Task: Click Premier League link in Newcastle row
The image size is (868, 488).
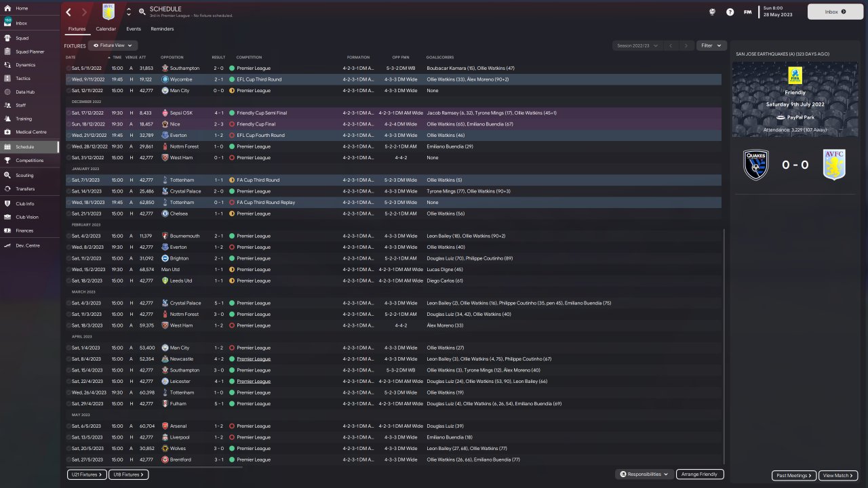Action: pos(254,359)
